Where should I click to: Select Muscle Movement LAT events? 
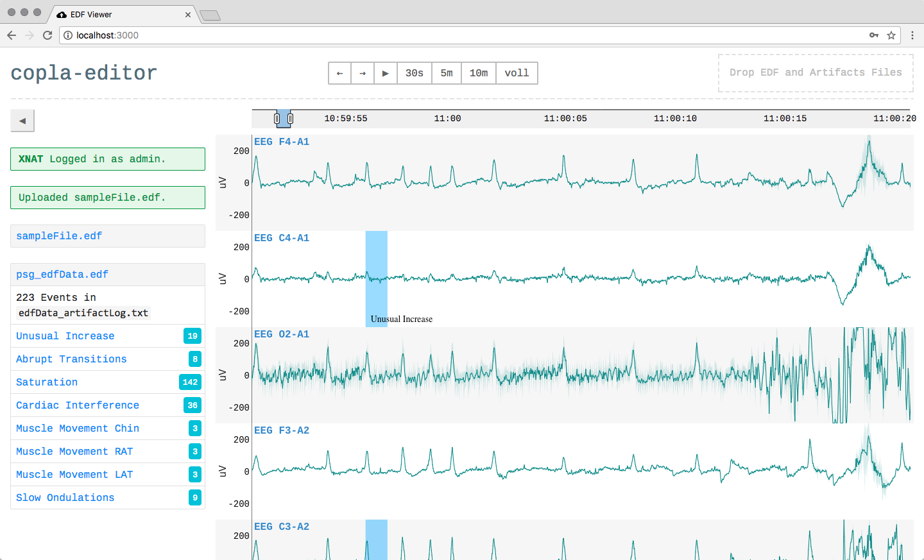(x=108, y=475)
